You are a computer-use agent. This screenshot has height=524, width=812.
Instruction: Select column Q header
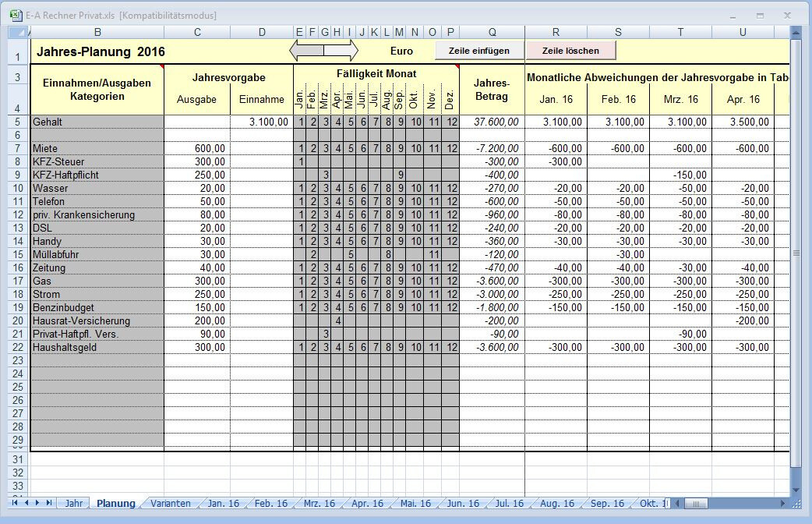[x=492, y=32]
